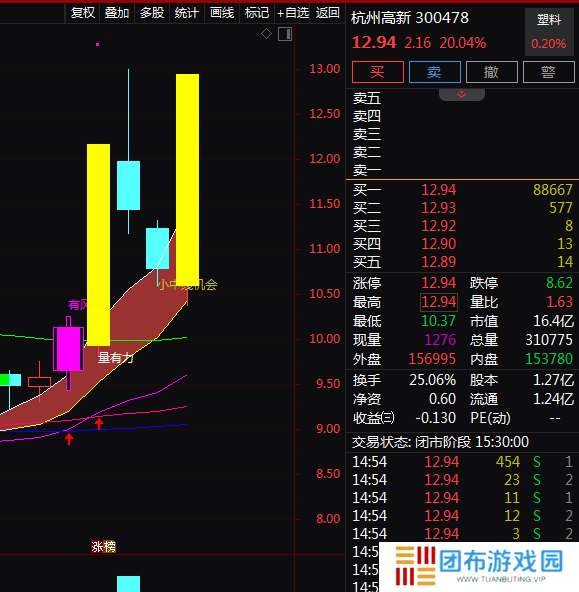Click the 外盘 value 156995

point(432,359)
